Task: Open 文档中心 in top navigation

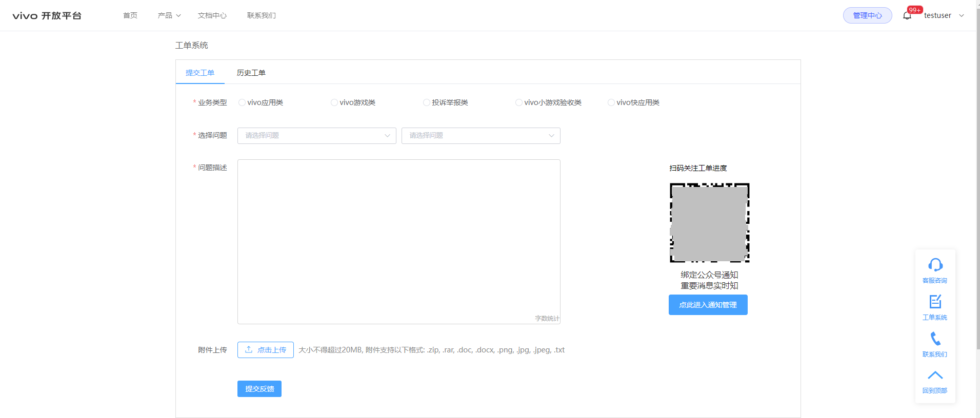Action: pos(212,15)
